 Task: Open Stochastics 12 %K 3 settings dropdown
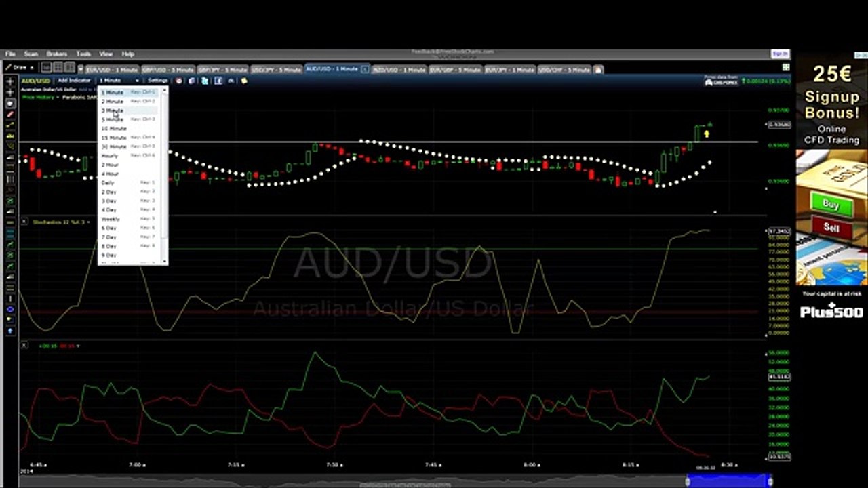coord(61,222)
